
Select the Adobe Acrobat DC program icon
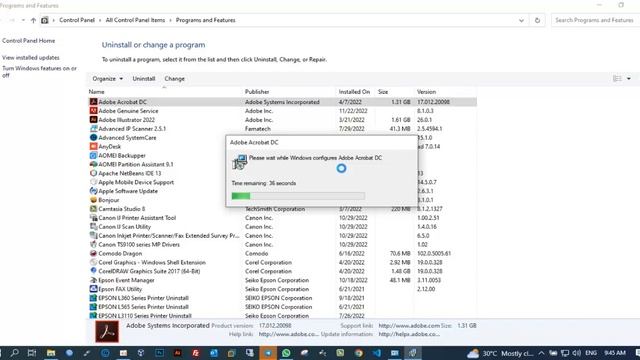point(93,102)
